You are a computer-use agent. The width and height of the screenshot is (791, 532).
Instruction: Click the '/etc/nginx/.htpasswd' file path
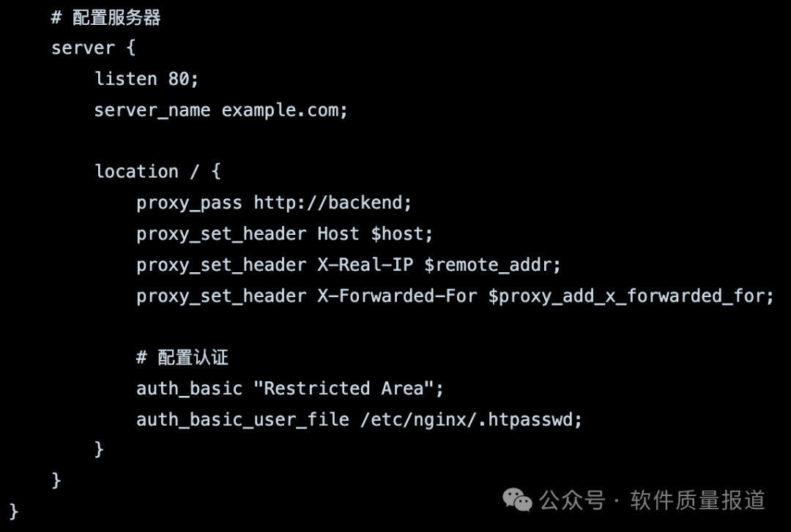pos(471,420)
